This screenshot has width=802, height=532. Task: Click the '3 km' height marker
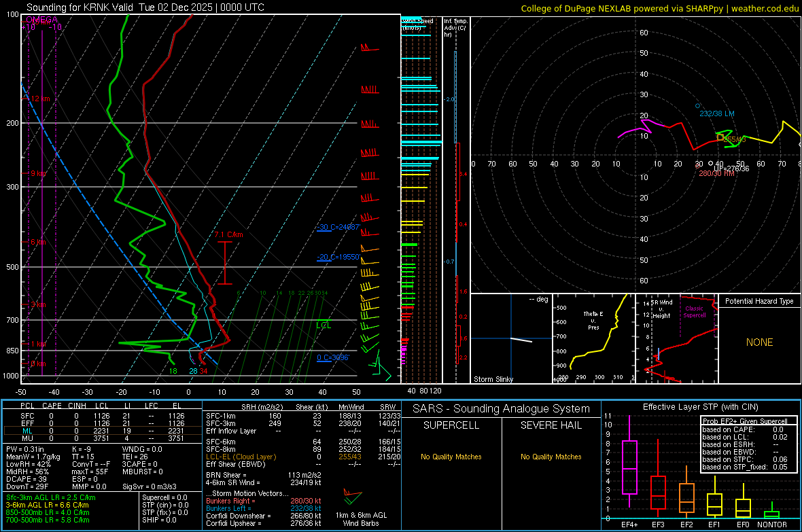[38, 304]
